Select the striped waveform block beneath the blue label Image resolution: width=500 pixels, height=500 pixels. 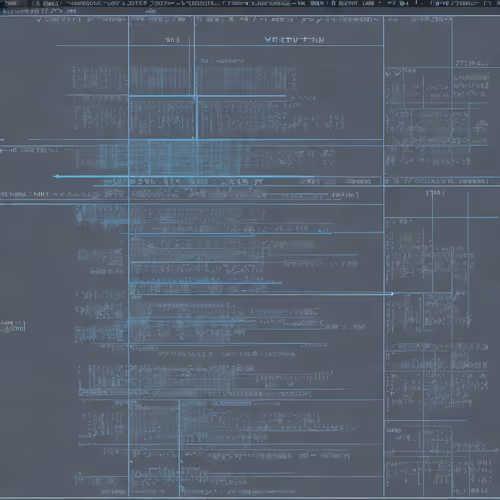(x=243, y=79)
